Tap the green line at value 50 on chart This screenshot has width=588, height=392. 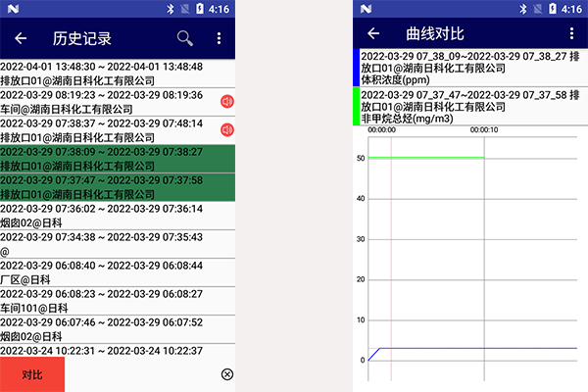coord(426,157)
